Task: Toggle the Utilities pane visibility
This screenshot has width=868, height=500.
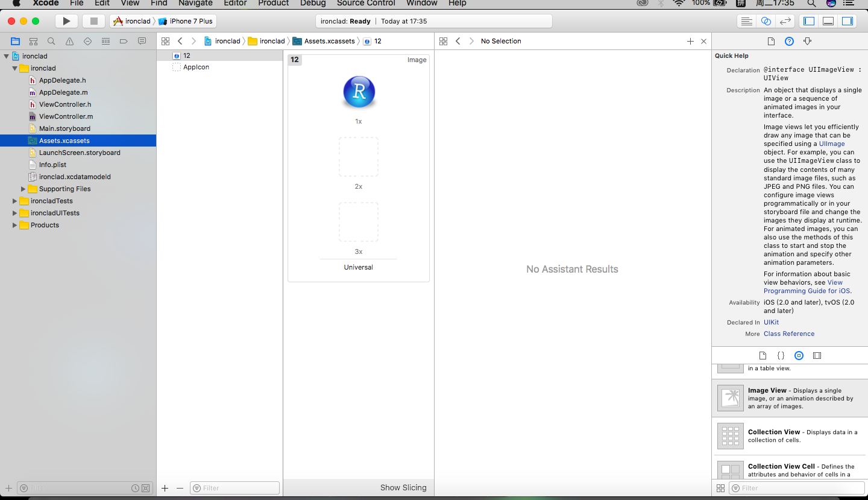Action: [848, 21]
